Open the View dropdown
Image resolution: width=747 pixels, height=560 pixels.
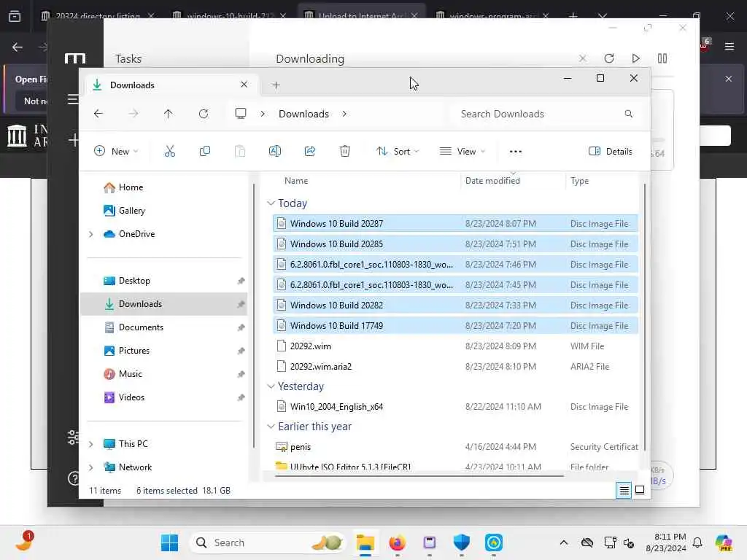pos(462,152)
